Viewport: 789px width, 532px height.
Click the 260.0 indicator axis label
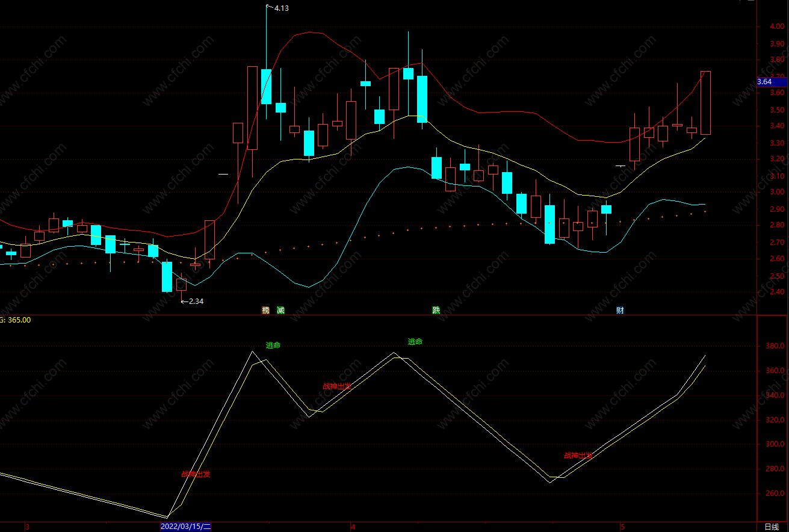(775, 493)
